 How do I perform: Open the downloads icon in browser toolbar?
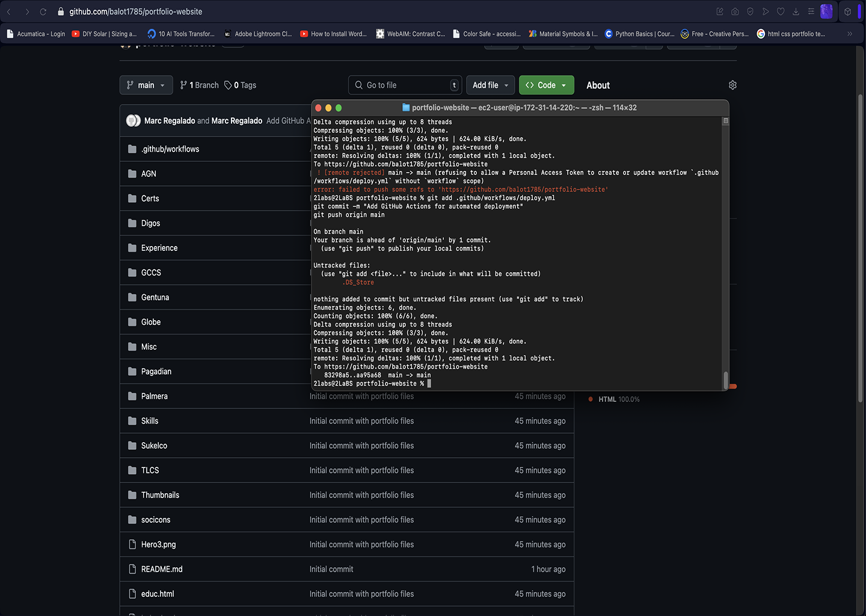pyautogui.click(x=796, y=11)
